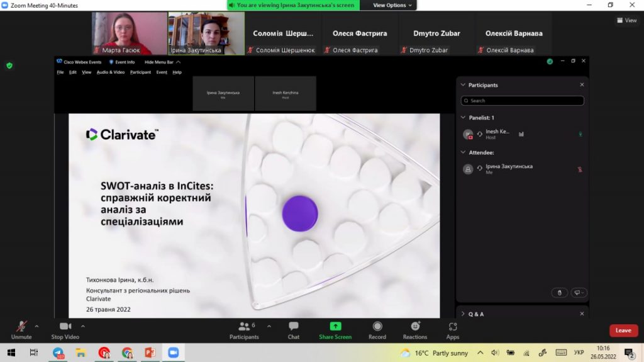Open the Zoom Participants list
This screenshot has width=644, height=362.
[x=244, y=330]
